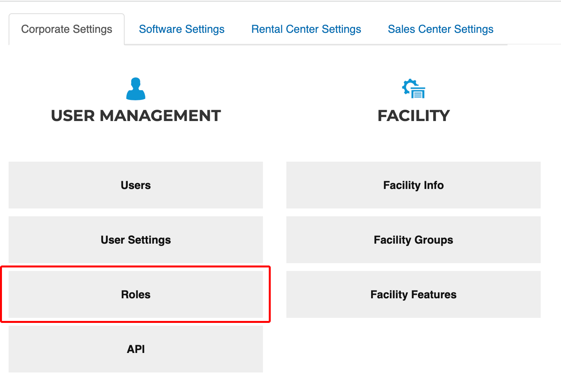The image size is (561, 392).
Task: Select the Sales Center Settings tab
Action: pos(441,29)
